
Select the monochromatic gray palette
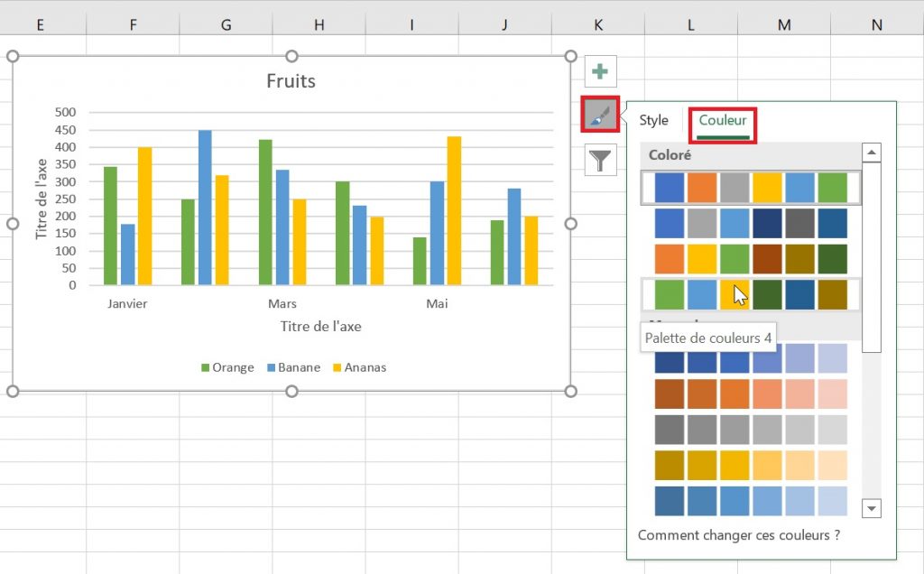[x=750, y=429]
